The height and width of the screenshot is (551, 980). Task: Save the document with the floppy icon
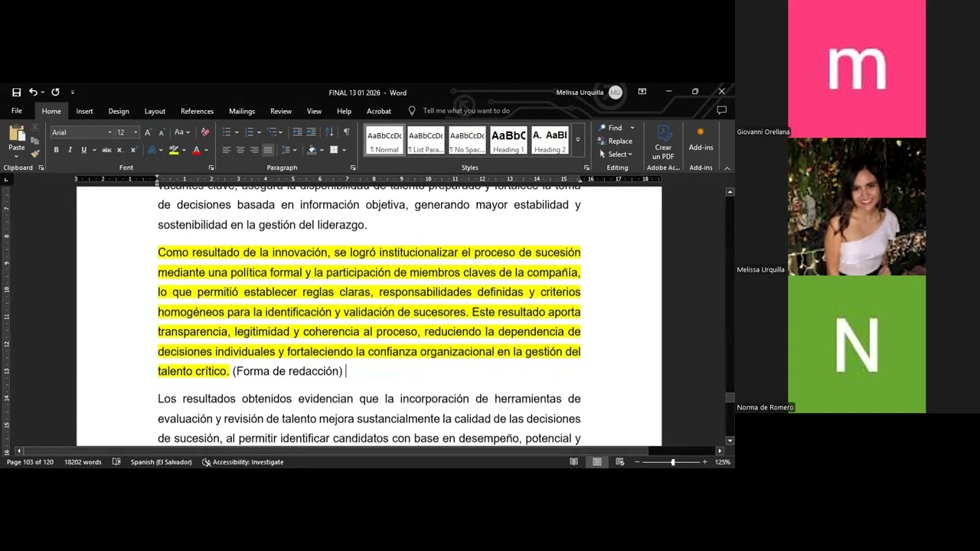click(x=16, y=93)
